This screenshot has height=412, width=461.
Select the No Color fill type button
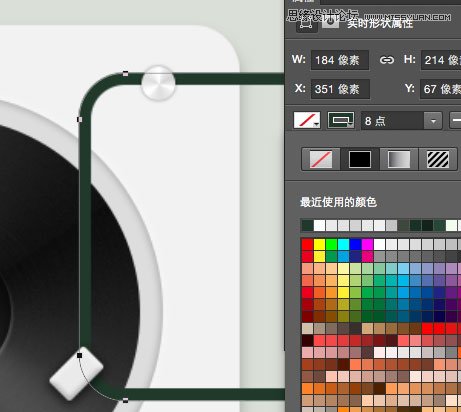point(321,159)
